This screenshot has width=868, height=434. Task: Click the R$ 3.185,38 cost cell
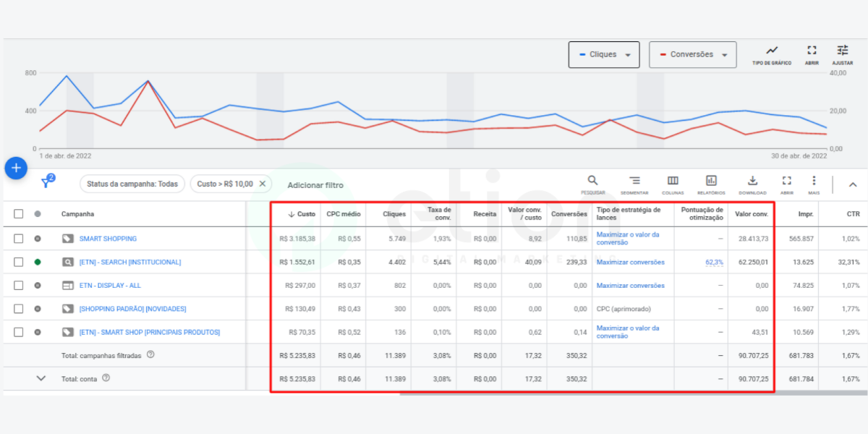297,239
